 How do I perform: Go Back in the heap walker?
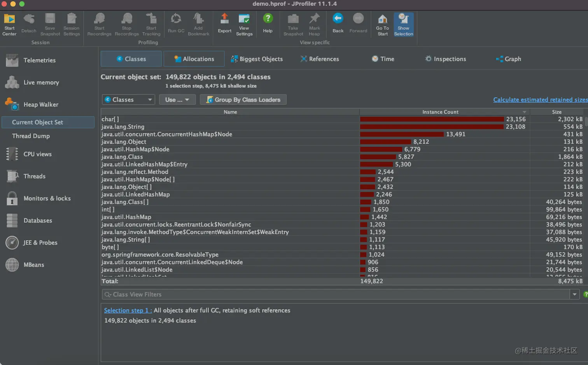[x=338, y=23]
